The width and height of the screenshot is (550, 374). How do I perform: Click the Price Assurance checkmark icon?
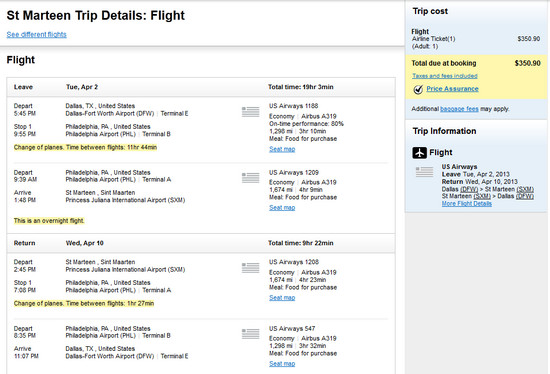(x=418, y=89)
